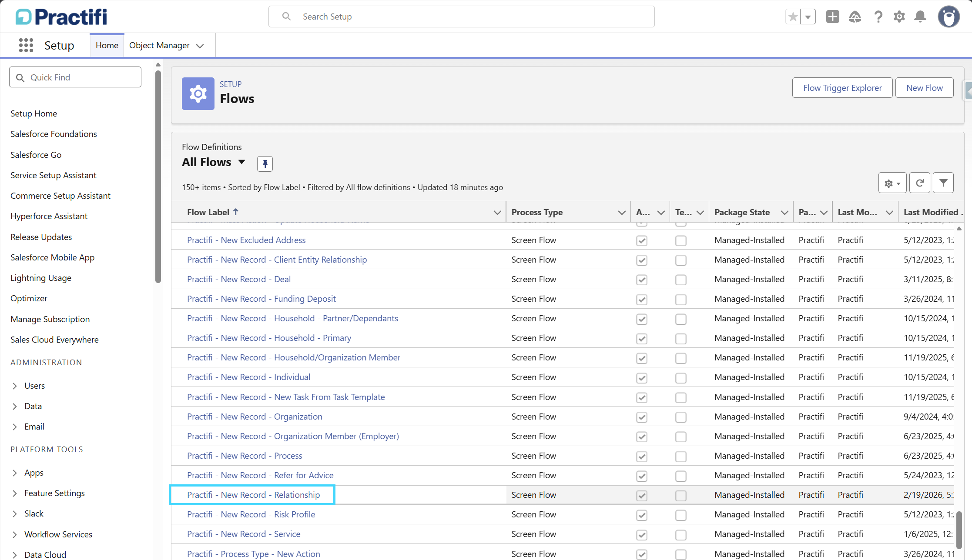The height and width of the screenshot is (560, 972).
Task: Click the flow table scrollbar thumb
Action: (x=959, y=530)
